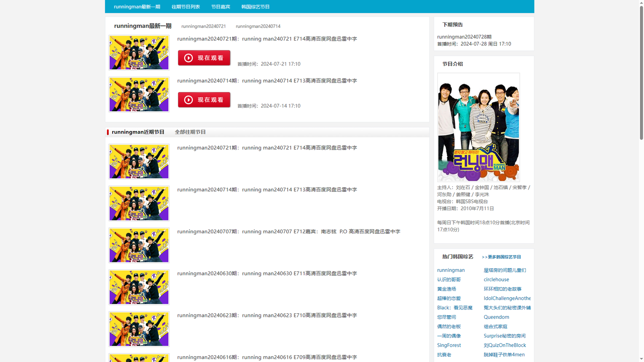
Task: Select the runningman近期节目 section tab
Action: [x=138, y=132]
